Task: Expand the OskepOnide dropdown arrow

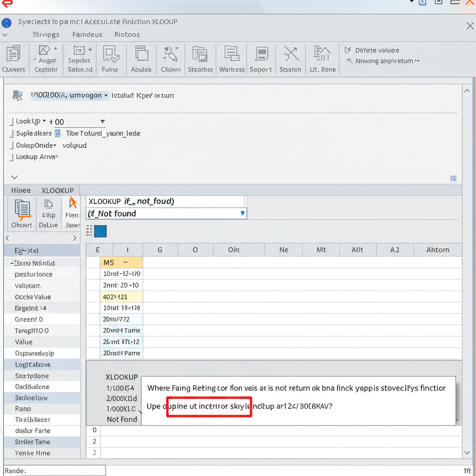Action: pos(55,145)
